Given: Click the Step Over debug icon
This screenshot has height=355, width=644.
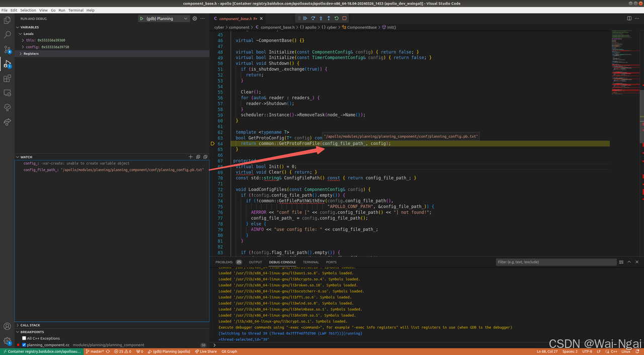Looking at the screenshot, I should click(x=313, y=18).
